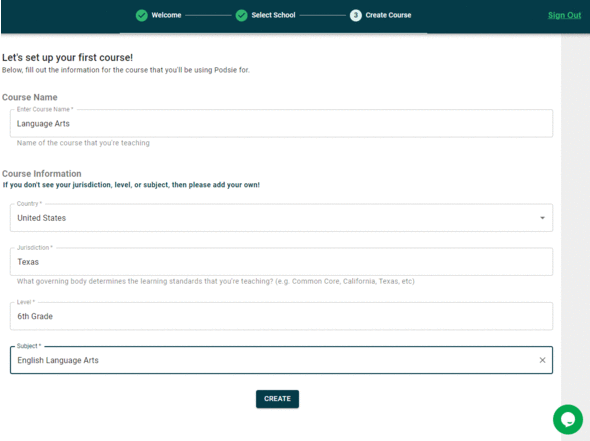Click the Subject field label
This screenshot has height=441, width=590.
29,346
